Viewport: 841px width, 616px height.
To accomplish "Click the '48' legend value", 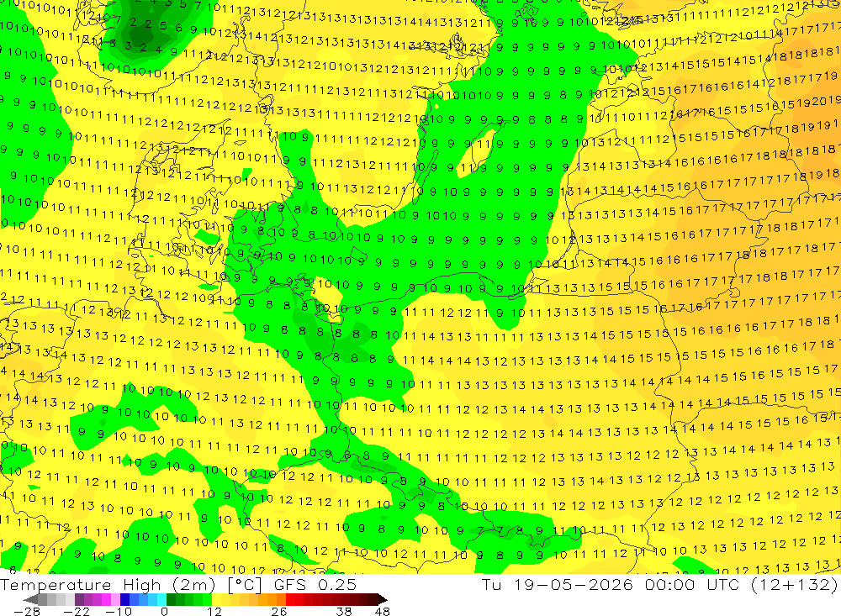I will coord(383,611).
